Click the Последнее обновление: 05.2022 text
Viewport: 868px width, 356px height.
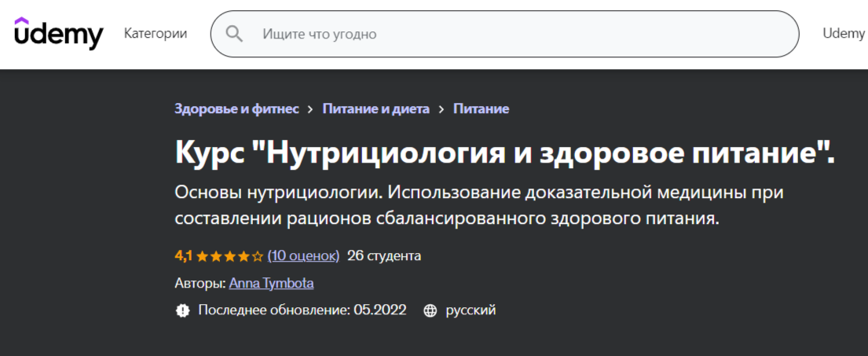(x=302, y=310)
